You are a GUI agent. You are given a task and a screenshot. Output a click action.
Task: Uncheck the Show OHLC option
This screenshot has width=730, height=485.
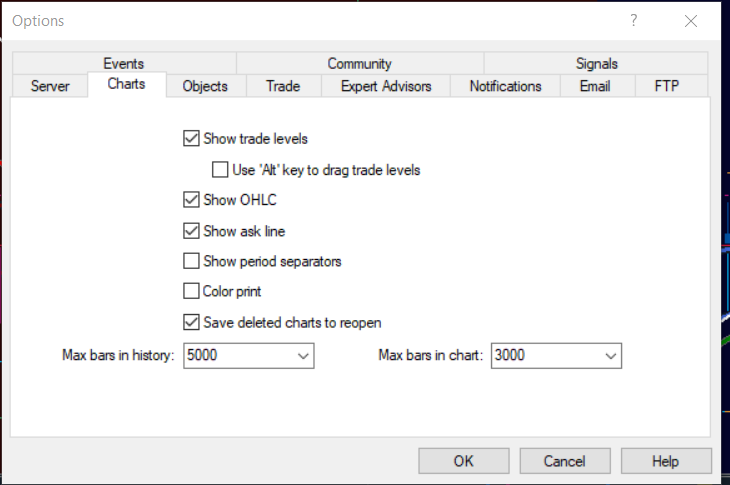point(192,200)
